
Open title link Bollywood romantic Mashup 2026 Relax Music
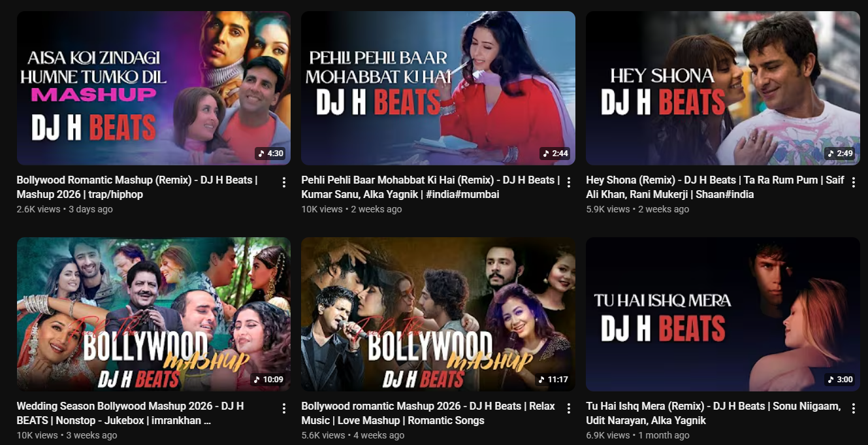click(428, 413)
